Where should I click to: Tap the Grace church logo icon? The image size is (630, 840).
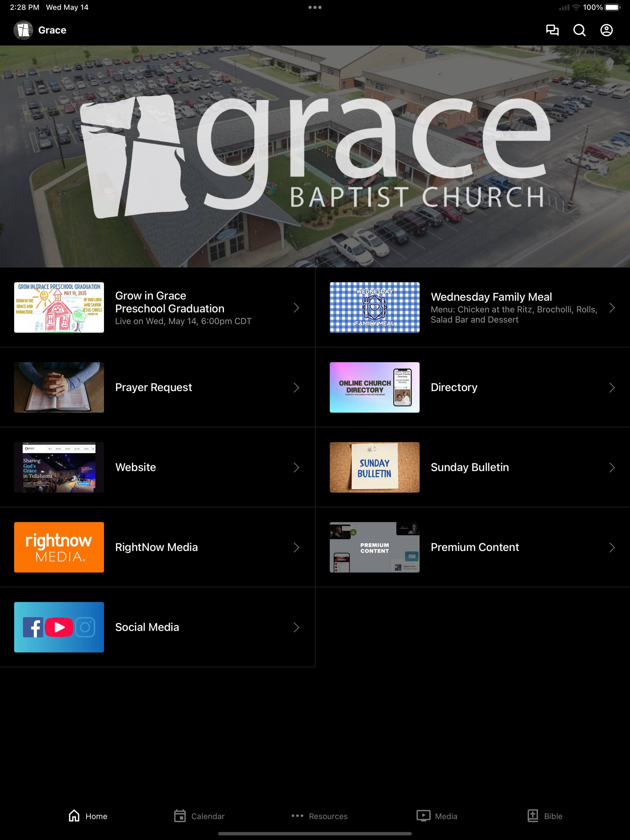point(23,30)
